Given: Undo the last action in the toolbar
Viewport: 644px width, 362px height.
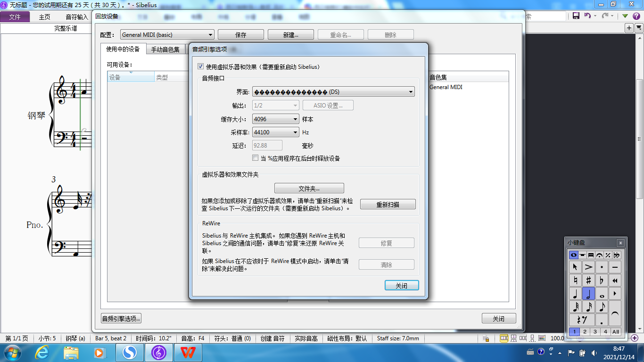Looking at the screenshot, I should pos(587,16).
